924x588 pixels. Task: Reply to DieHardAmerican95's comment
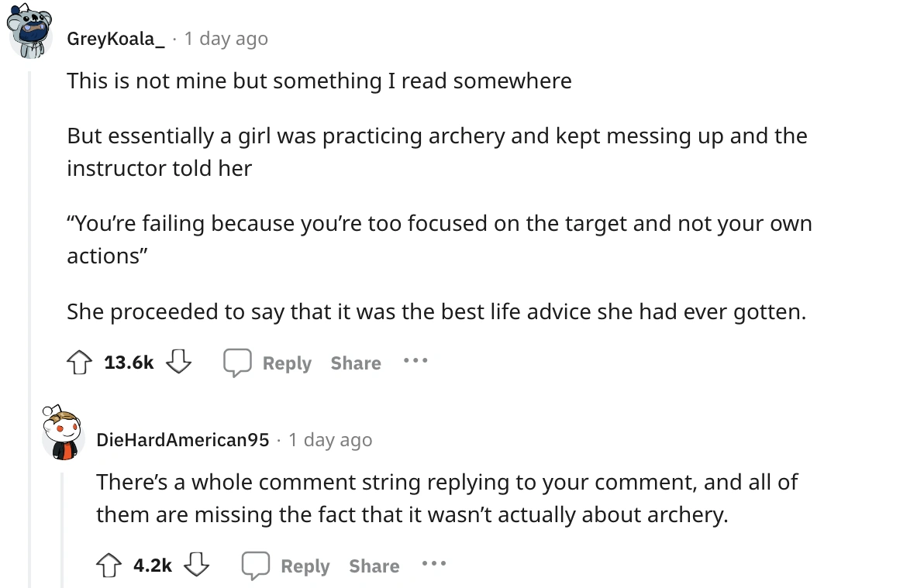pos(305,566)
